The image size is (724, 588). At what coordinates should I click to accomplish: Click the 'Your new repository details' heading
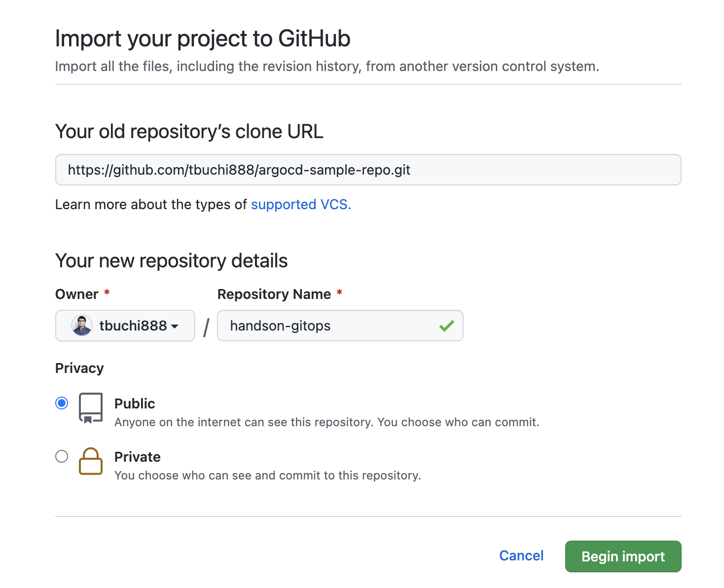[x=172, y=260]
